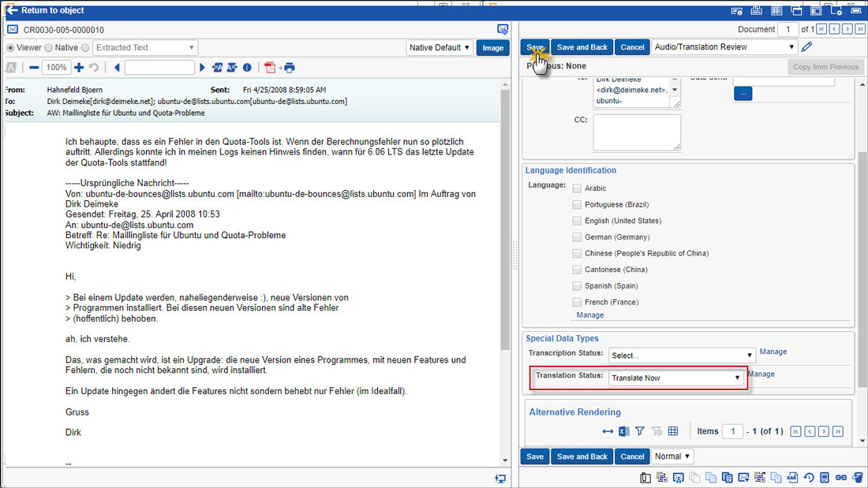Click the zoom in plus icon

(x=78, y=68)
